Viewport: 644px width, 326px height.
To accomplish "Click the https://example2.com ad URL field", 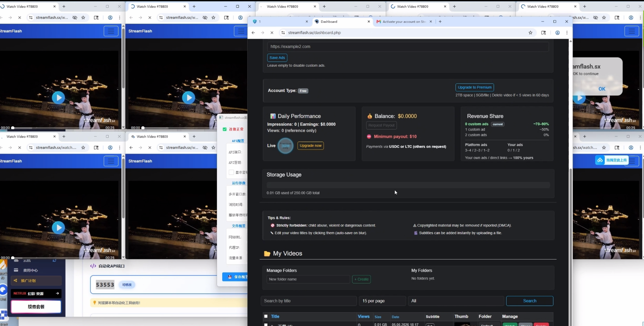I will click(x=408, y=46).
